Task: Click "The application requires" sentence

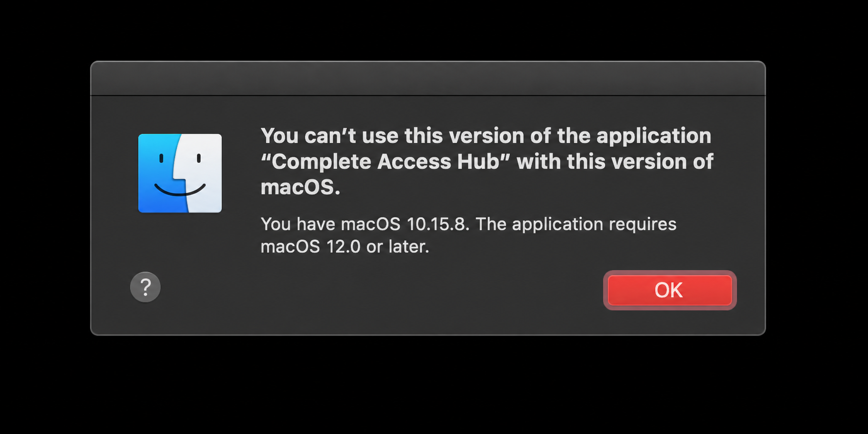Action: [576, 224]
